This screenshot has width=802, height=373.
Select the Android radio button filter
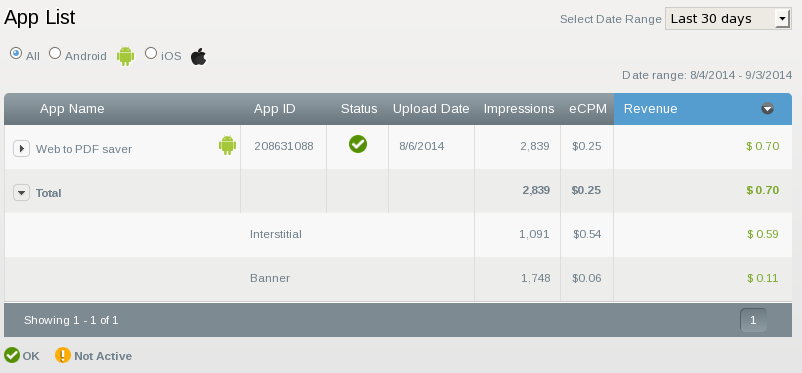[x=55, y=53]
